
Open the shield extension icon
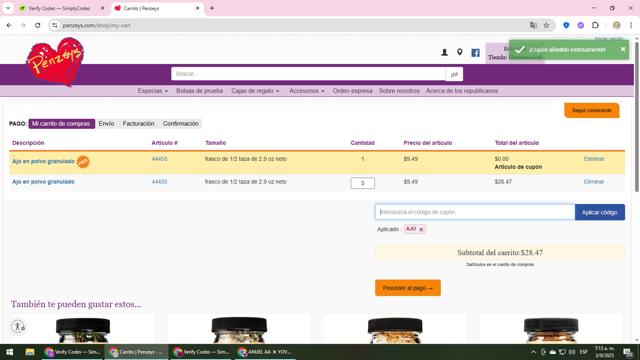coord(566,25)
